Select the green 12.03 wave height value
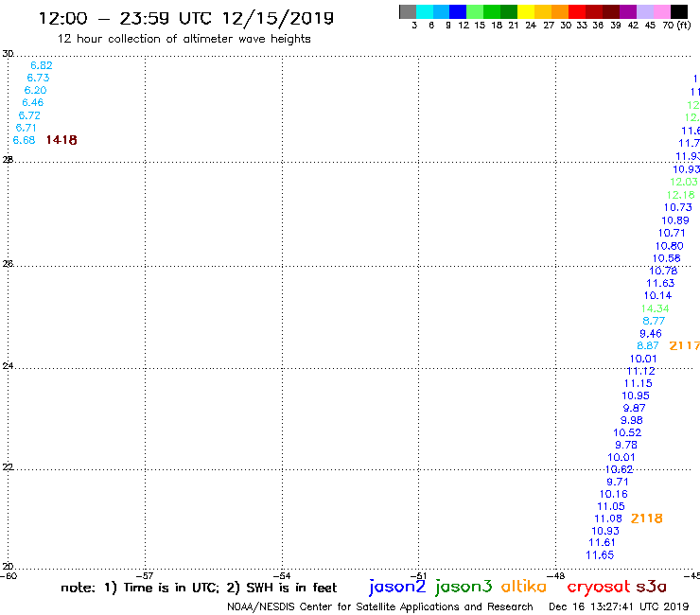 pos(684,182)
